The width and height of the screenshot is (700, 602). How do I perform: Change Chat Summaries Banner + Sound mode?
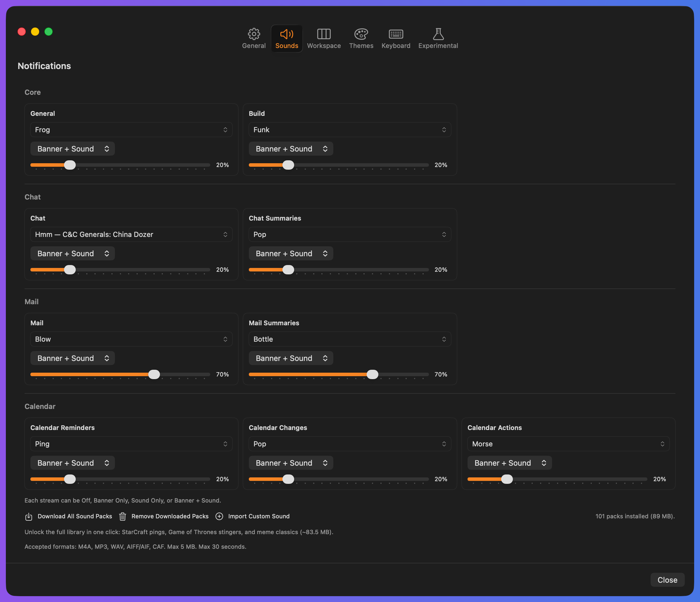click(291, 254)
